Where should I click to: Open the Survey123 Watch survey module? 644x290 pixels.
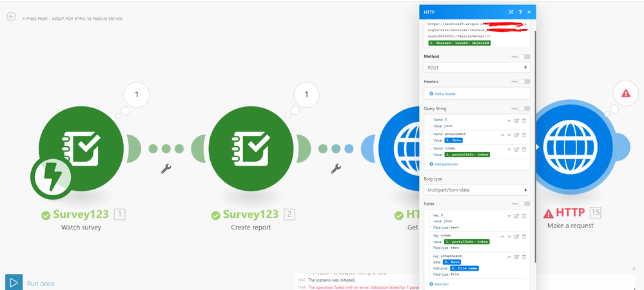pos(81,148)
